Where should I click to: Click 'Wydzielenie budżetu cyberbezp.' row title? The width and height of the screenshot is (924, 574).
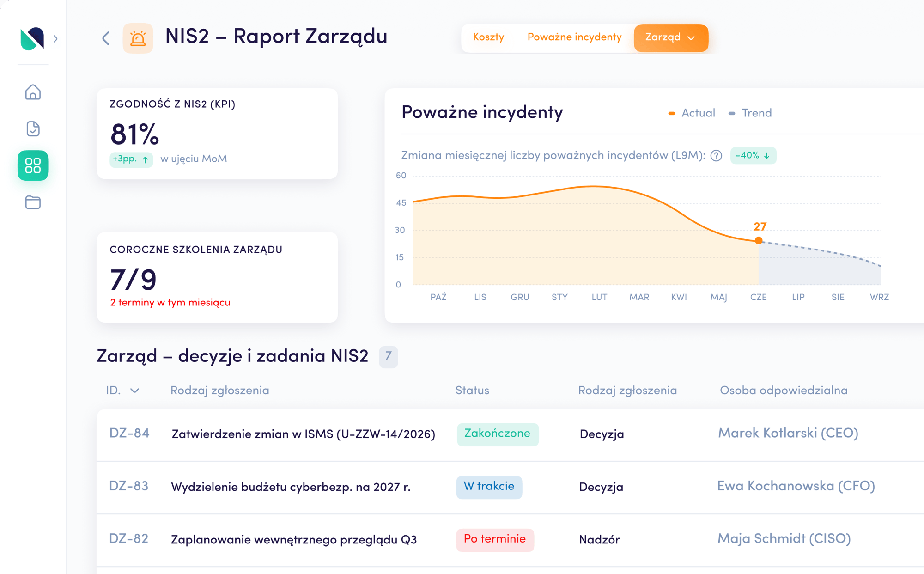pyautogui.click(x=291, y=487)
